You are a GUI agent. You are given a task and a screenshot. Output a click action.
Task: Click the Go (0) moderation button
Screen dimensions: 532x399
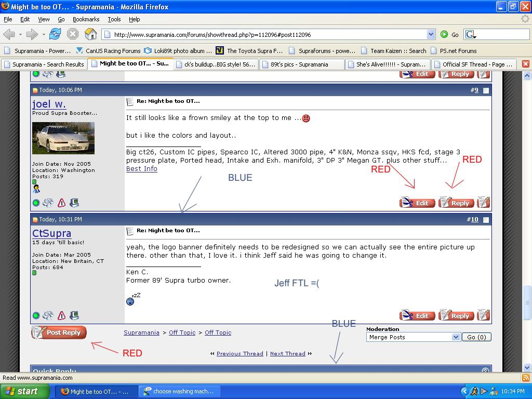pyautogui.click(x=476, y=337)
